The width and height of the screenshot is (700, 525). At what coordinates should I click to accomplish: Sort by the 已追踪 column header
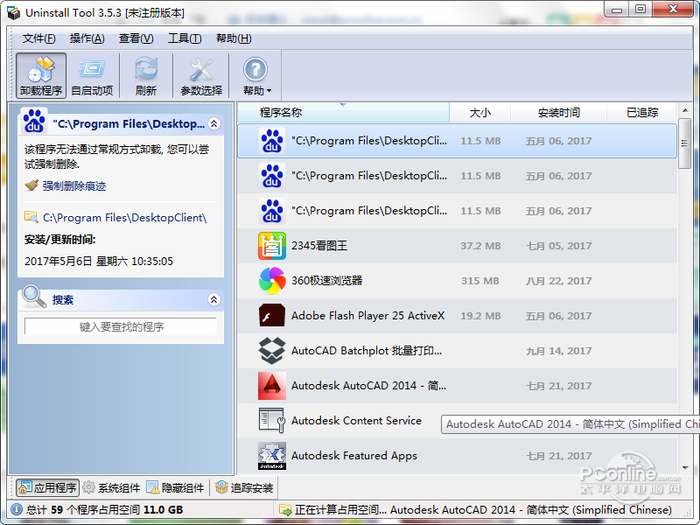pos(642,112)
